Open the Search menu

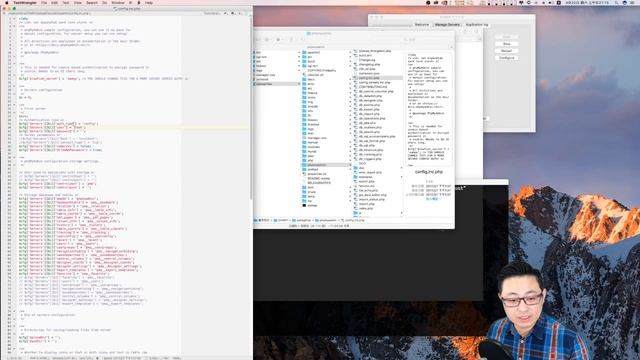[x=92, y=2]
